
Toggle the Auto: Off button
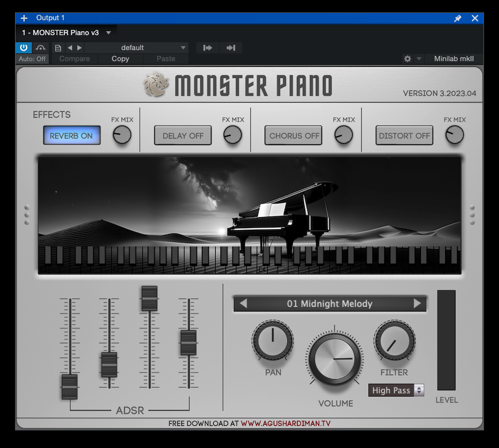pyautogui.click(x=32, y=59)
